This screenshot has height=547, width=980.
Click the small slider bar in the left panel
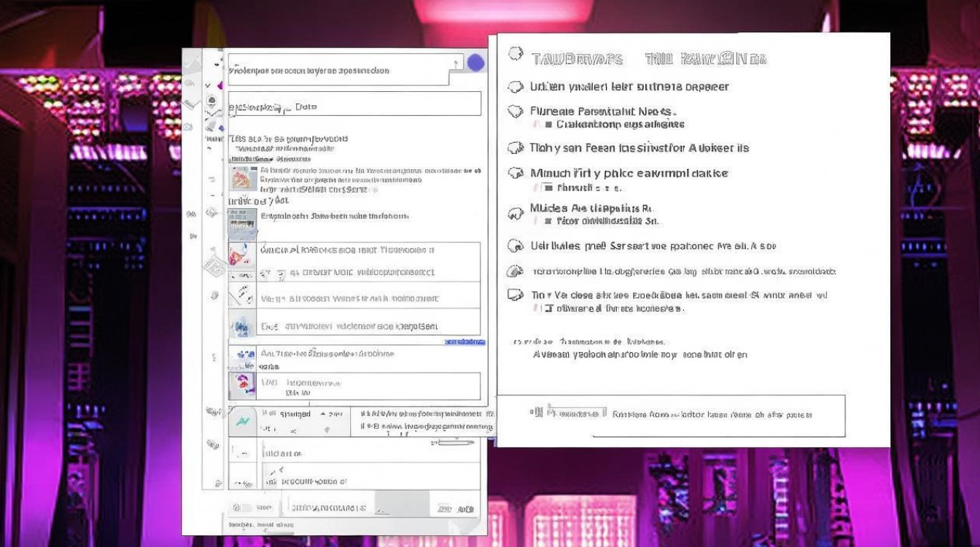click(x=456, y=442)
